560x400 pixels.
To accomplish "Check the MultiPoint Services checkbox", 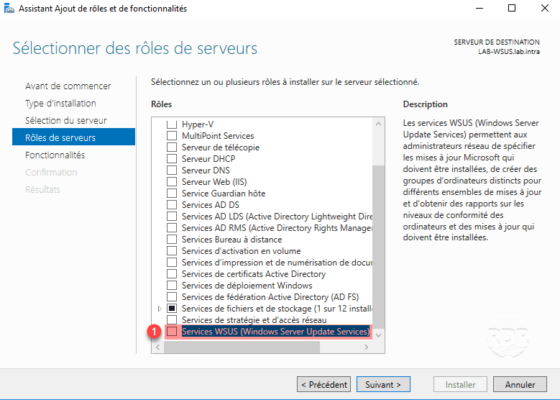I will (x=172, y=136).
